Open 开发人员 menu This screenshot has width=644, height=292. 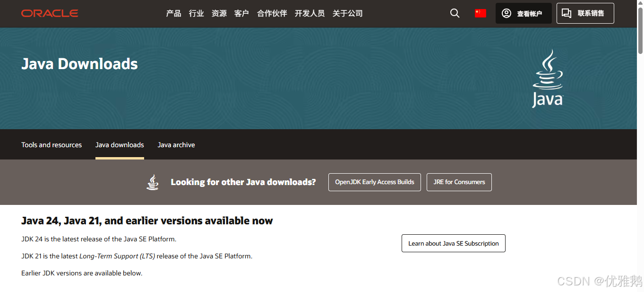309,13
